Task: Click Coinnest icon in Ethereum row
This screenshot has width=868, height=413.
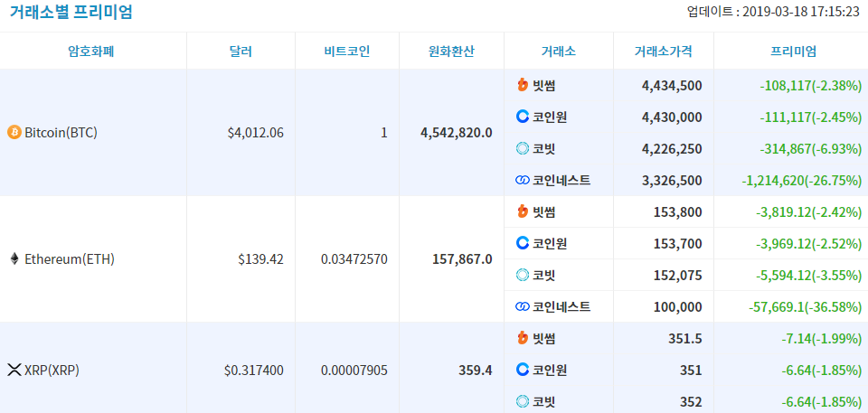Action: (522, 306)
